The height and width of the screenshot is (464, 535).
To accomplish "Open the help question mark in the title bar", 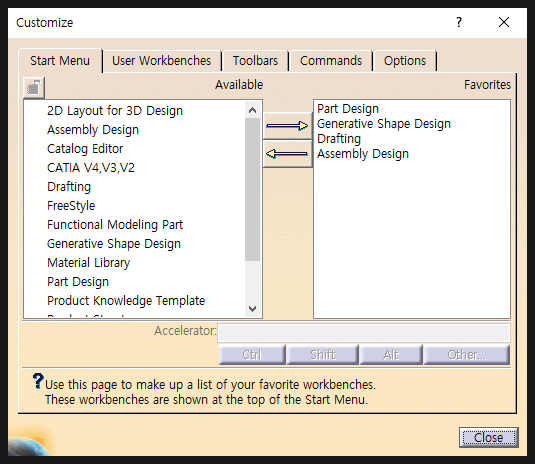I will pyautogui.click(x=459, y=23).
